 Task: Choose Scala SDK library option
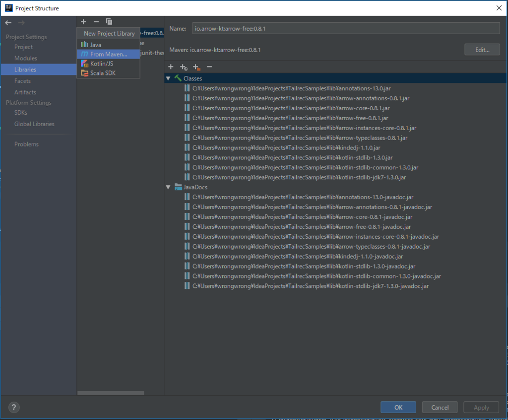[108, 73]
